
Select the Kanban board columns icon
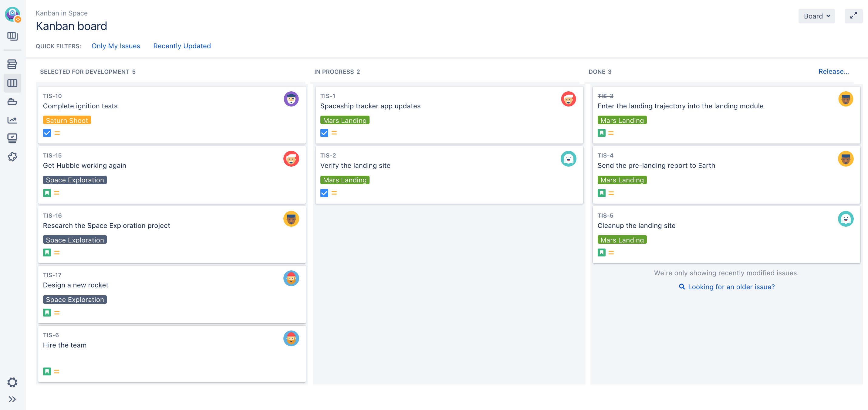[12, 83]
